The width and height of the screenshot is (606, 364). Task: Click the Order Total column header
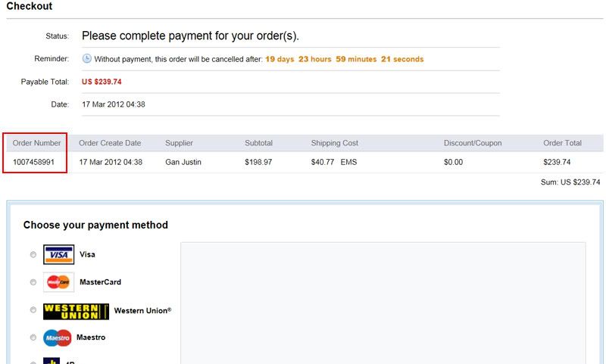(x=562, y=143)
